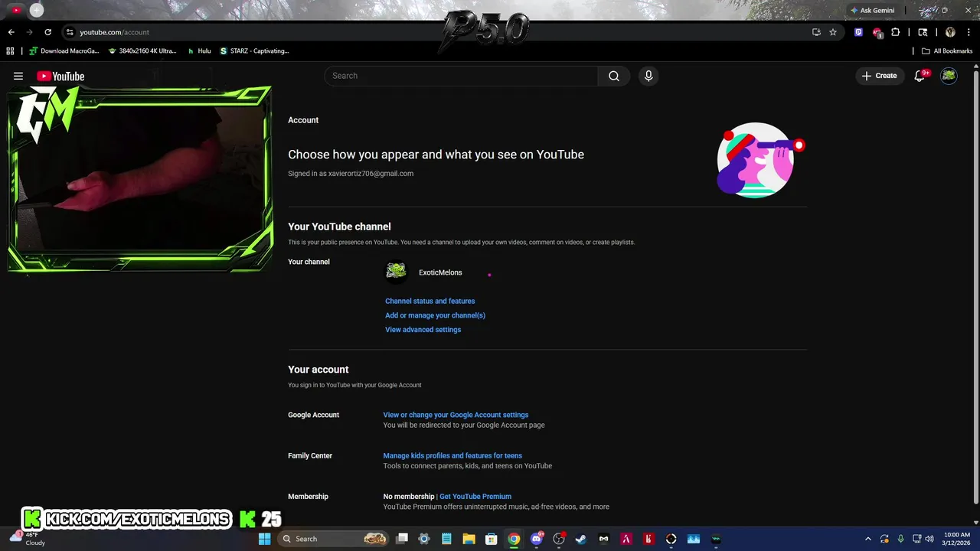Viewport: 980px width, 551px height.
Task: Open the Chrome profile picture menu
Action: (950, 32)
